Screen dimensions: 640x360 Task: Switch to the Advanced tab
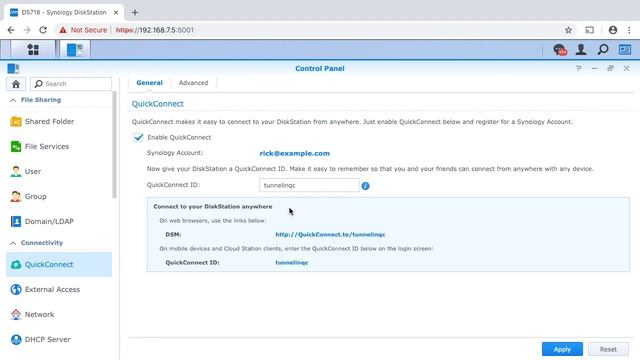pyautogui.click(x=193, y=83)
